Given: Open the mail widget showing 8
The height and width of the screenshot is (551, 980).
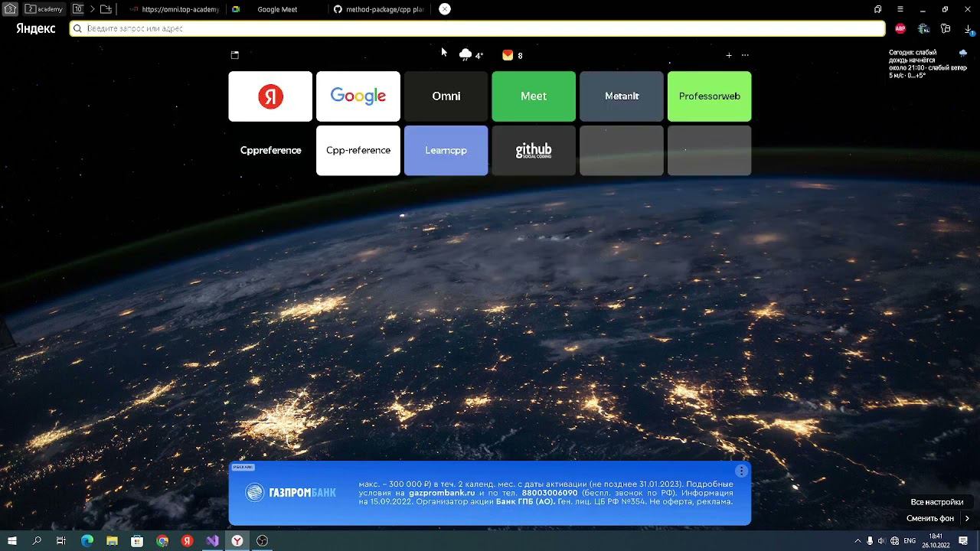Looking at the screenshot, I should coord(512,55).
